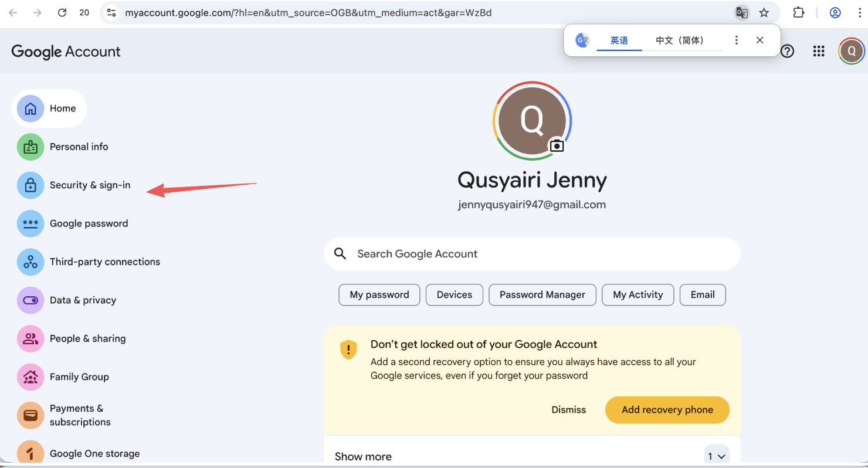
Task: Click the Google Translate logo in popup
Action: tap(582, 40)
